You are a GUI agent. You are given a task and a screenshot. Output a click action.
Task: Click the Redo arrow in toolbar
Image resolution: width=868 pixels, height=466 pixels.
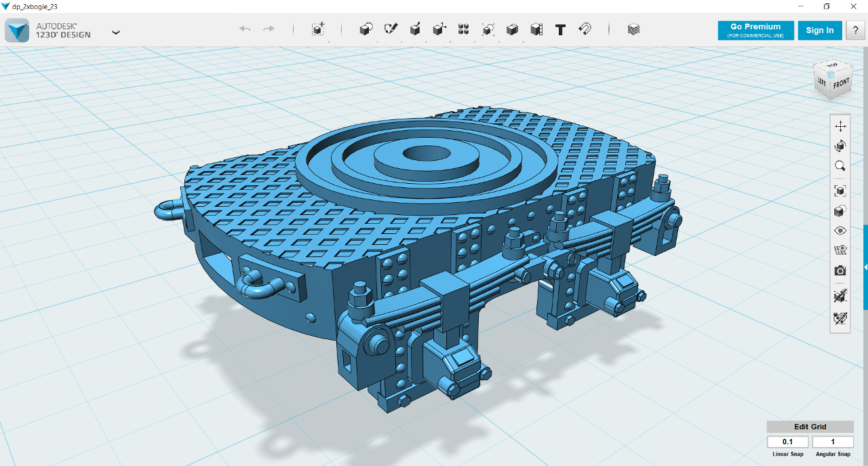269,29
